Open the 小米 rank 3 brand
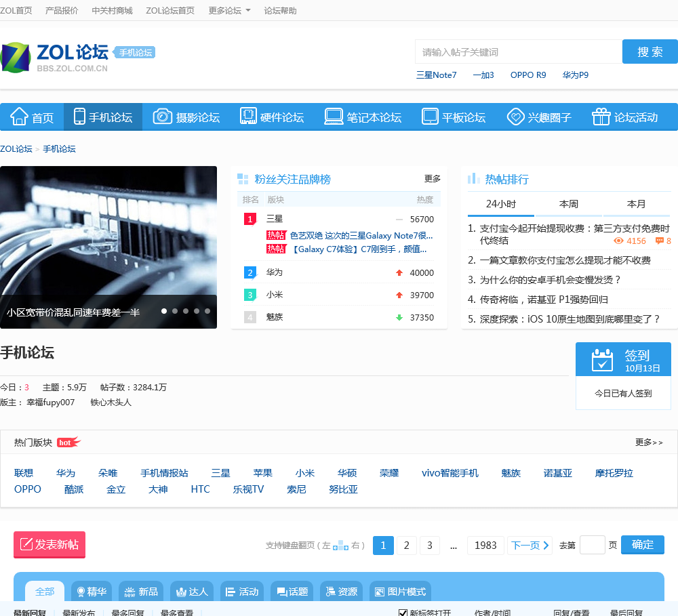Viewport: 678px width, 616px height. pyautogui.click(x=274, y=295)
